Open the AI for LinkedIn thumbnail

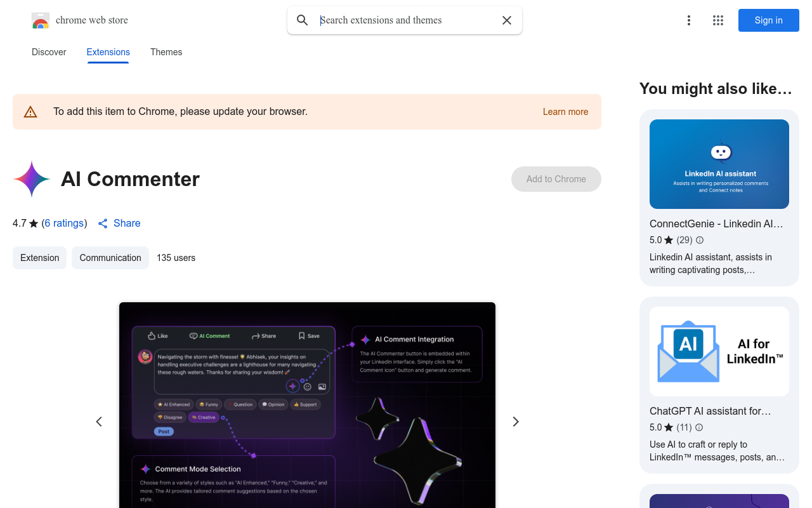[x=719, y=352]
